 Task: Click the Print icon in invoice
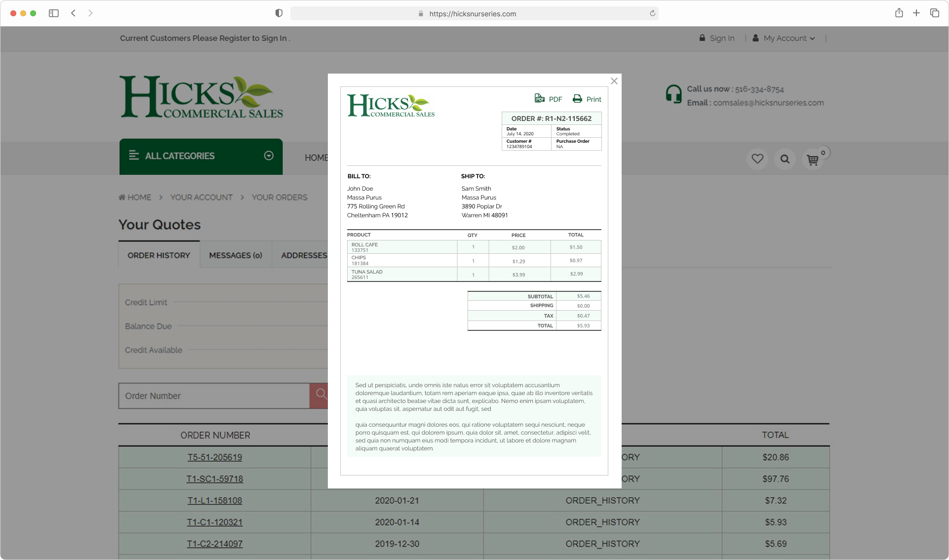577,99
